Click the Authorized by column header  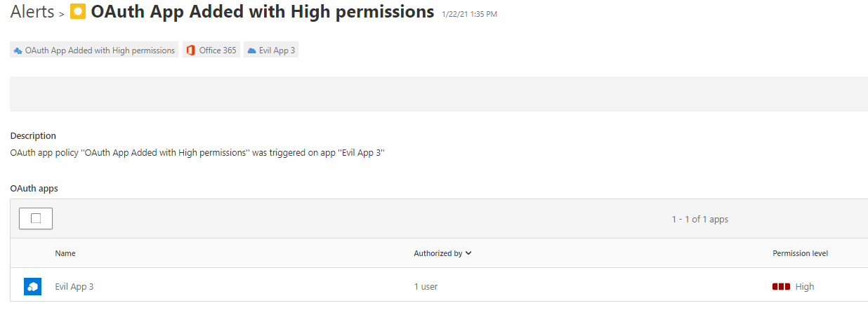438,253
